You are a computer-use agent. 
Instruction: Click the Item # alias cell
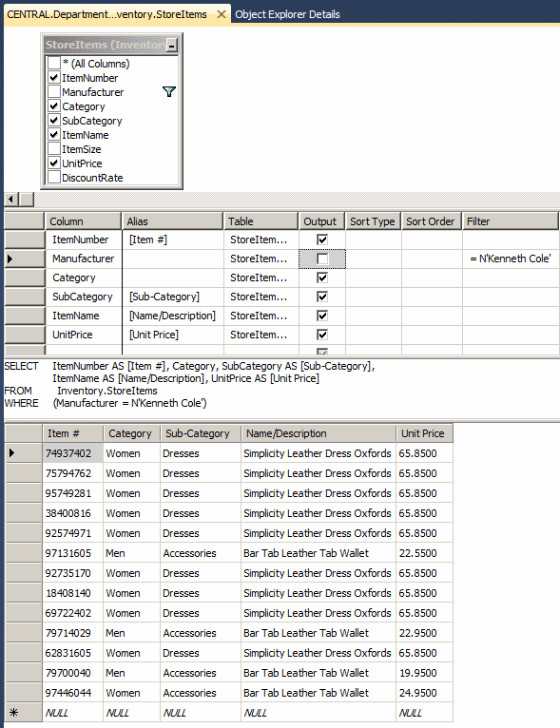173,239
